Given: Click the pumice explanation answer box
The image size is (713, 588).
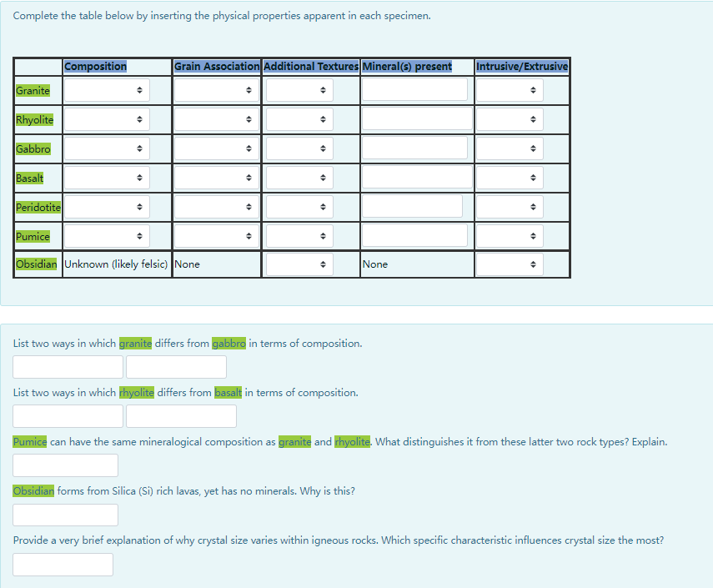Looking at the screenshot, I should (65, 465).
